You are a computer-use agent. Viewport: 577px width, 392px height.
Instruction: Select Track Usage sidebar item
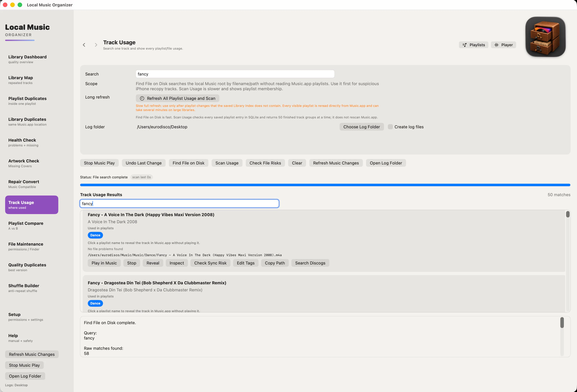pos(32,205)
